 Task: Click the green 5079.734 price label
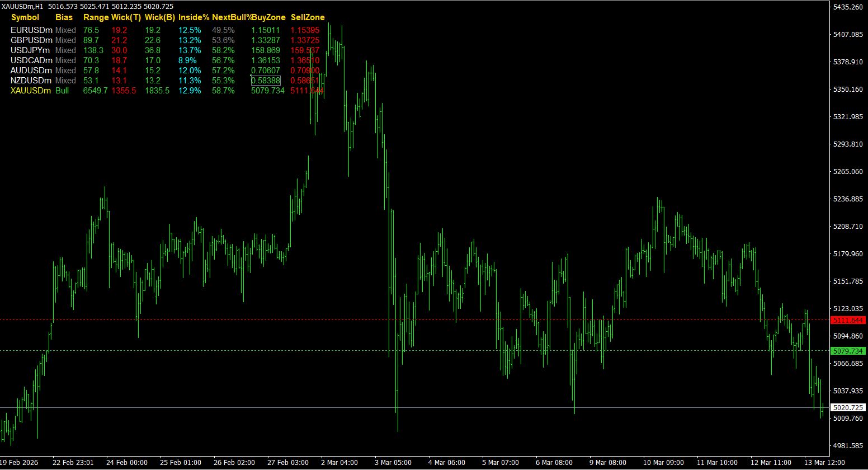[x=848, y=351]
